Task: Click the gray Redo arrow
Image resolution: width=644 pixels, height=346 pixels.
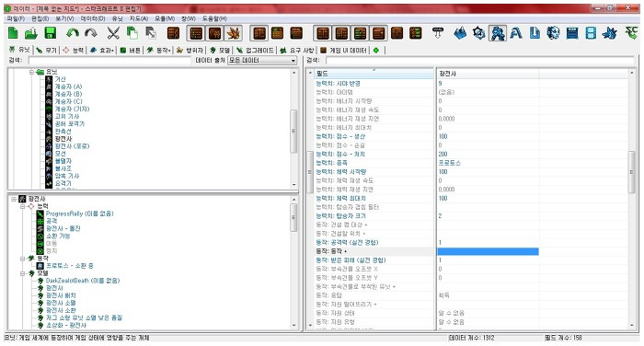Action: [x=91, y=33]
